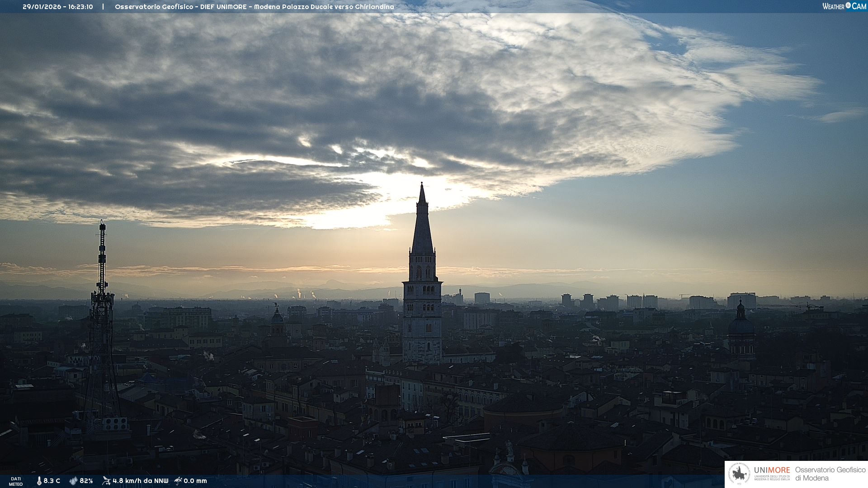
Task: Click the UNIMORE text in the logo
Action: pyautogui.click(x=772, y=470)
